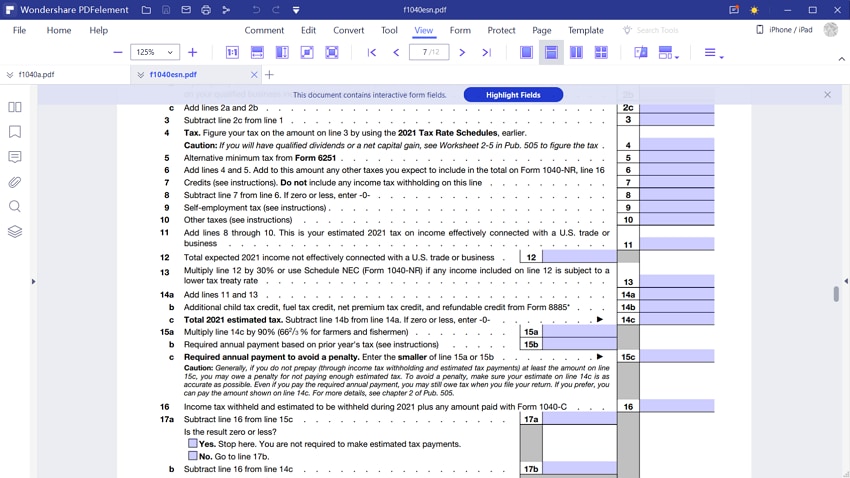The width and height of the screenshot is (850, 478).
Task: Open the layers panel in sidebar
Action: (15, 231)
